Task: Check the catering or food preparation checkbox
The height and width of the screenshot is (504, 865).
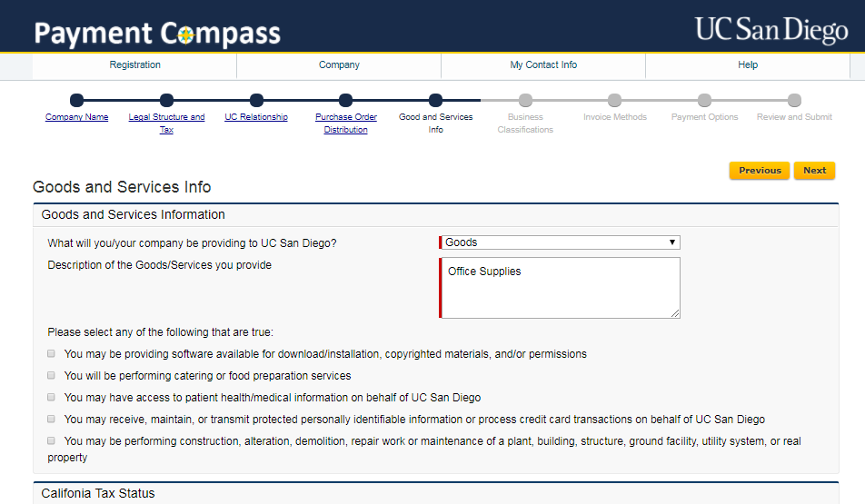Action: point(51,376)
